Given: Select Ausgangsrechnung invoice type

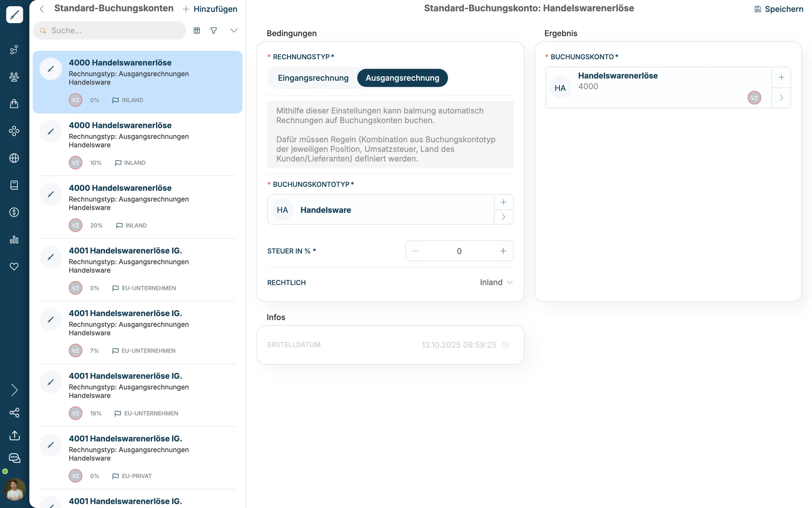Looking at the screenshot, I should click(402, 78).
